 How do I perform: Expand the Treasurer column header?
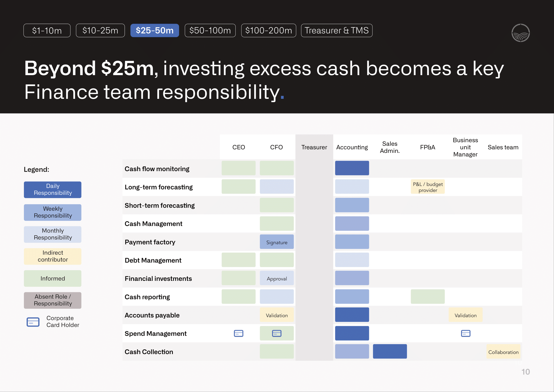pos(314,147)
